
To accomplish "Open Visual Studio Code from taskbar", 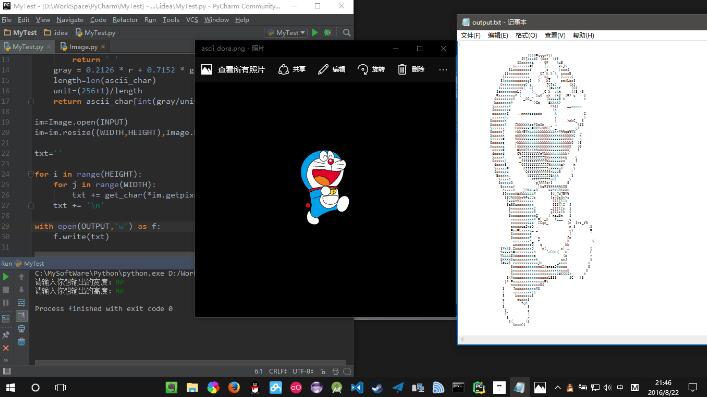I will (357, 387).
